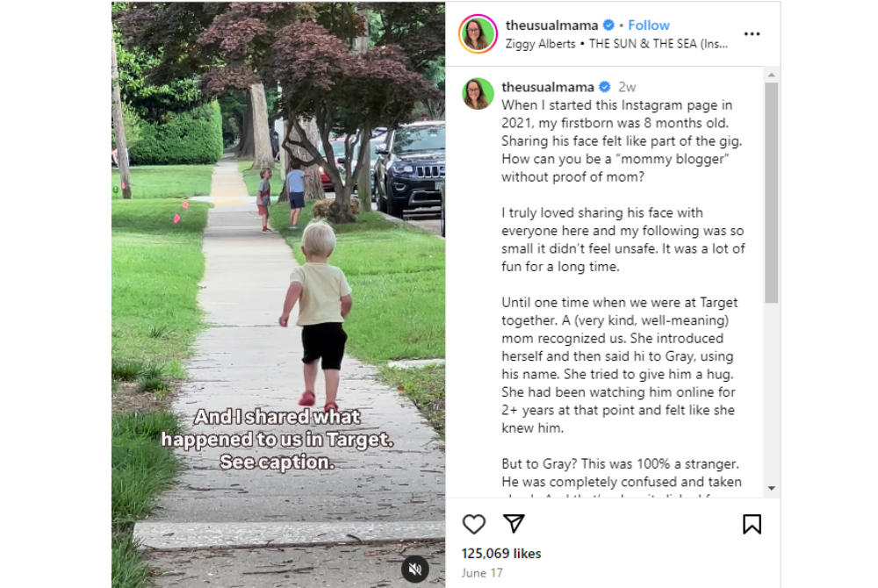Follow theusualmama account

[x=649, y=25]
